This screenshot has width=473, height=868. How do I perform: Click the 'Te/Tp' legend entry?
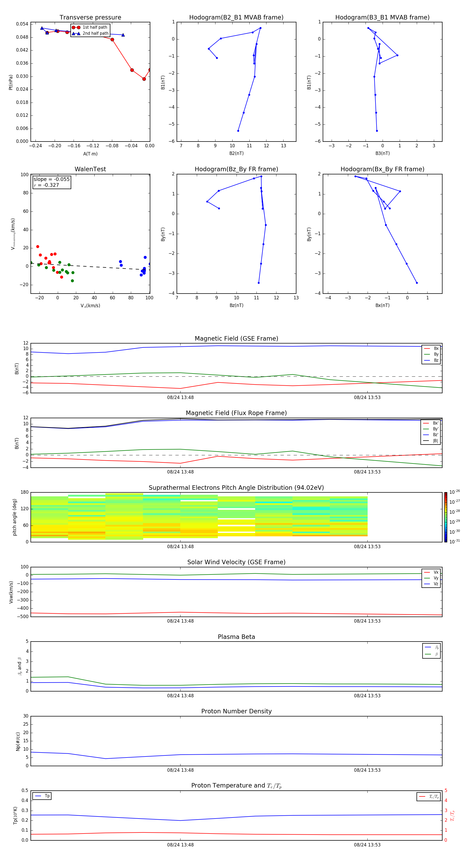click(x=429, y=796)
